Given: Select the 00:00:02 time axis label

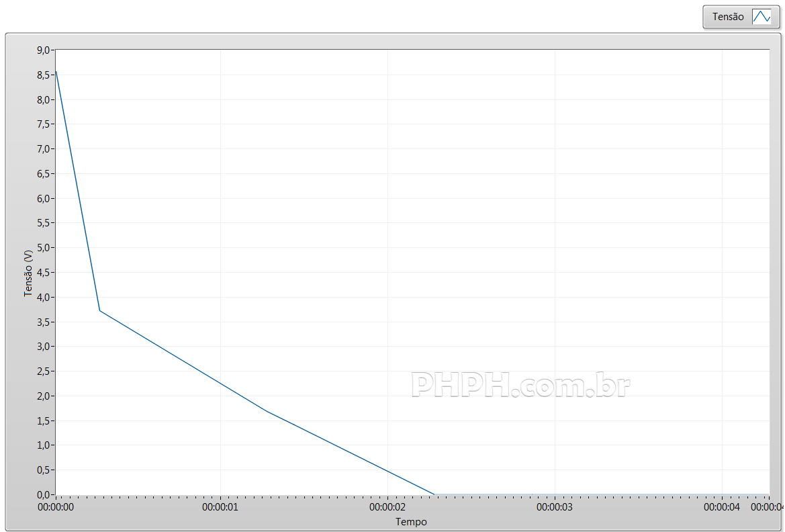Looking at the screenshot, I should coord(387,508).
